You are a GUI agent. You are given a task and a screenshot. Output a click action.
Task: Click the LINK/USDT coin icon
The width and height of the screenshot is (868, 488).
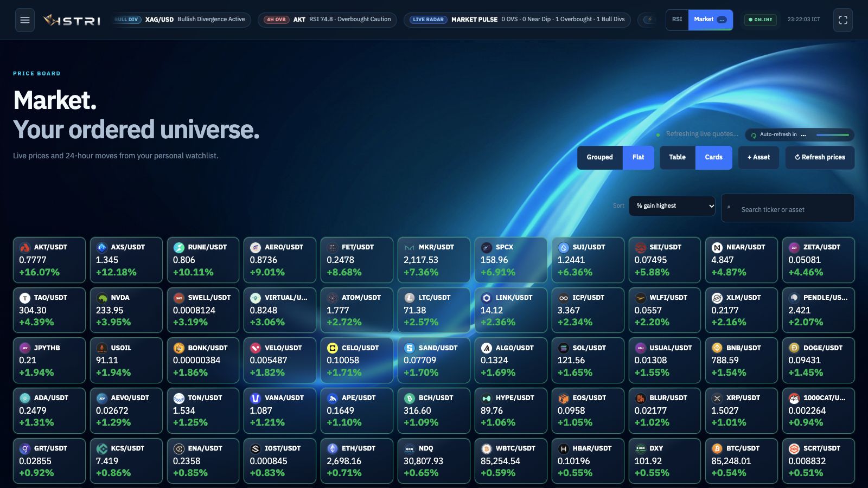(x=487, y=298)
